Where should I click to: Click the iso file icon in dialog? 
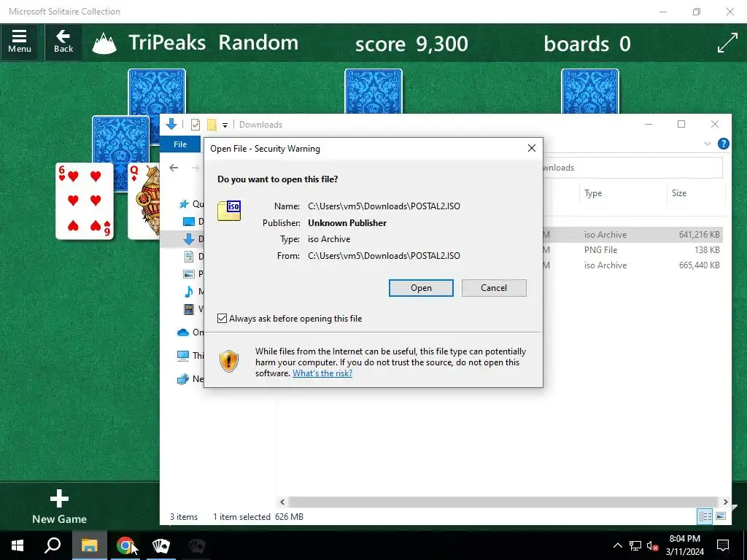[x=229, y=211]
